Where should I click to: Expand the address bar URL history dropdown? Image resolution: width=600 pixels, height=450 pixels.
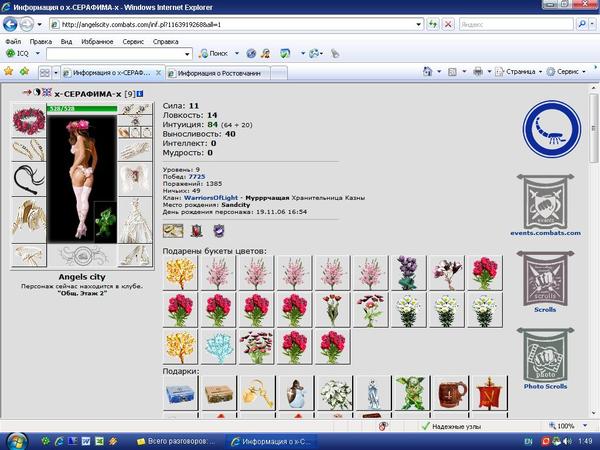pyautogui.click(x=418, y=24)
